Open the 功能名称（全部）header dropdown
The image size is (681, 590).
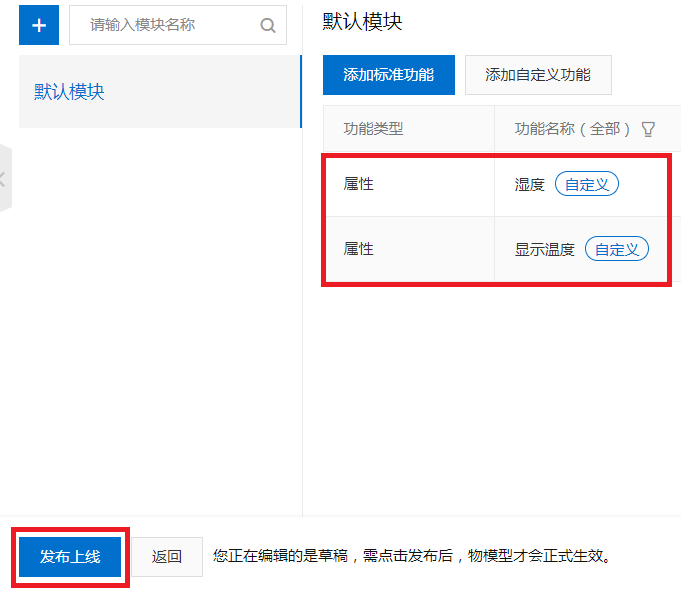point(572,129)
